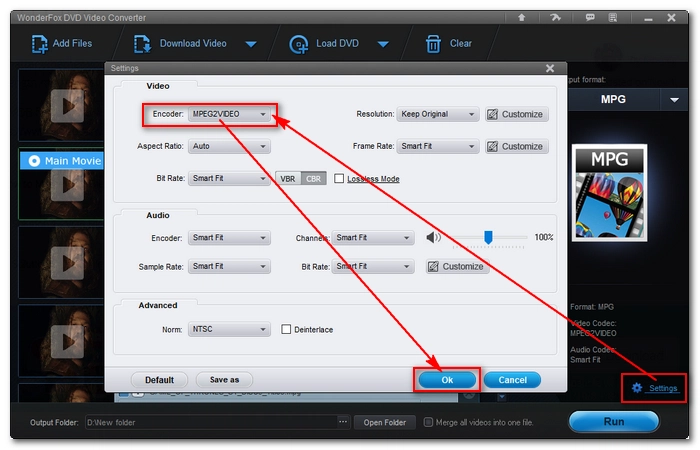Open the Frame Rate Smart Fit dropdown
The image size is (700, 450).
(438, 146)
